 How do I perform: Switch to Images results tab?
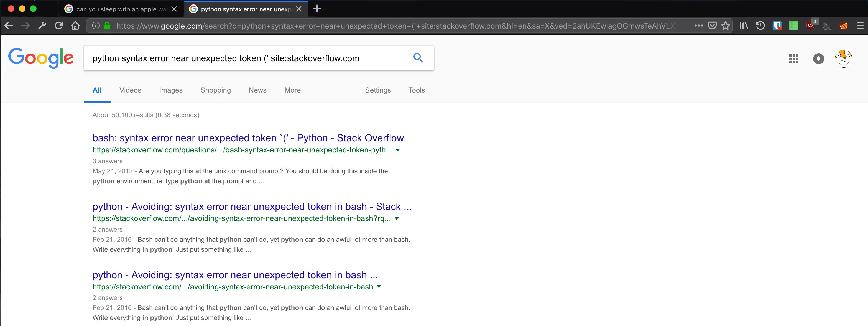point(170,90)
